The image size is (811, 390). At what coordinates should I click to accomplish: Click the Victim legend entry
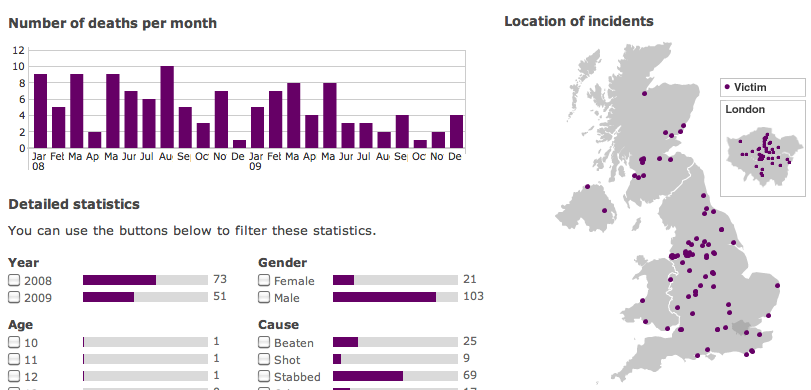coord(763,87)
